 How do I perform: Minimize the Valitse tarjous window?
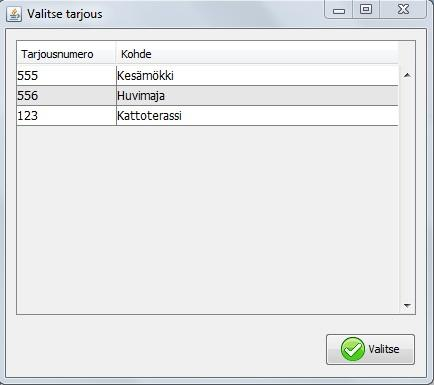click(x=339, y=10)
